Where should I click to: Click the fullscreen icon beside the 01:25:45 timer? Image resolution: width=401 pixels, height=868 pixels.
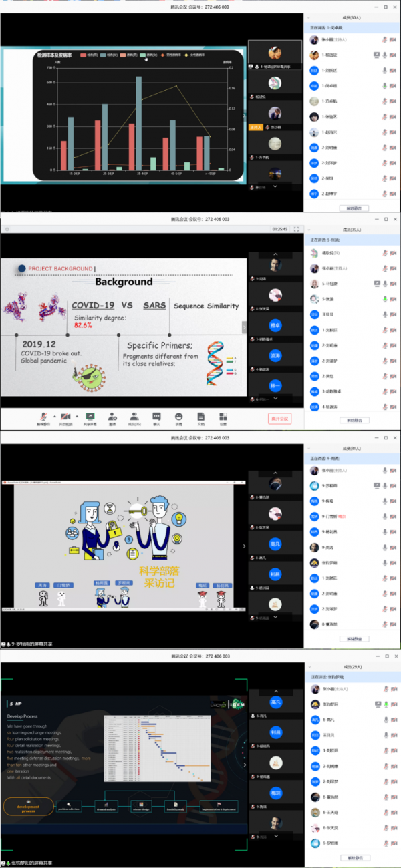click(x=297, y=229)
